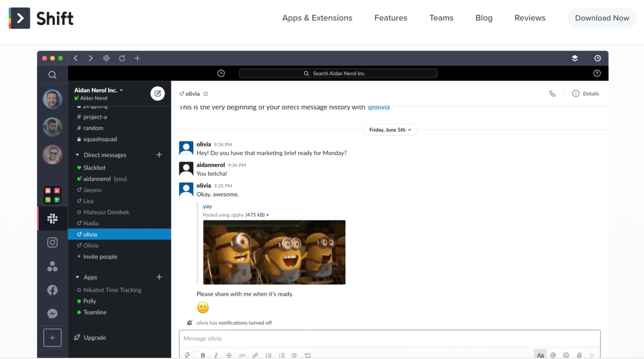The image size is (644, 359).
Task: Open the Reviews page
Action: [530, 18]
